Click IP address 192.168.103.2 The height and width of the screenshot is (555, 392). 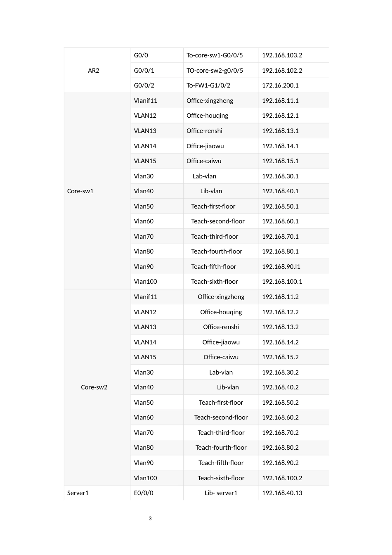(282, 55)
